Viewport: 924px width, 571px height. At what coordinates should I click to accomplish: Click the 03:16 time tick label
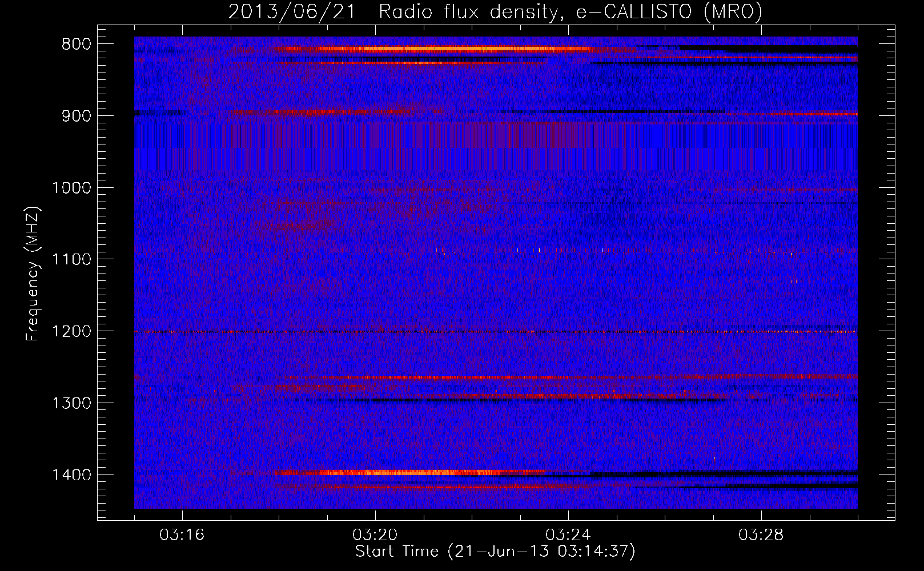click(182, 535)
